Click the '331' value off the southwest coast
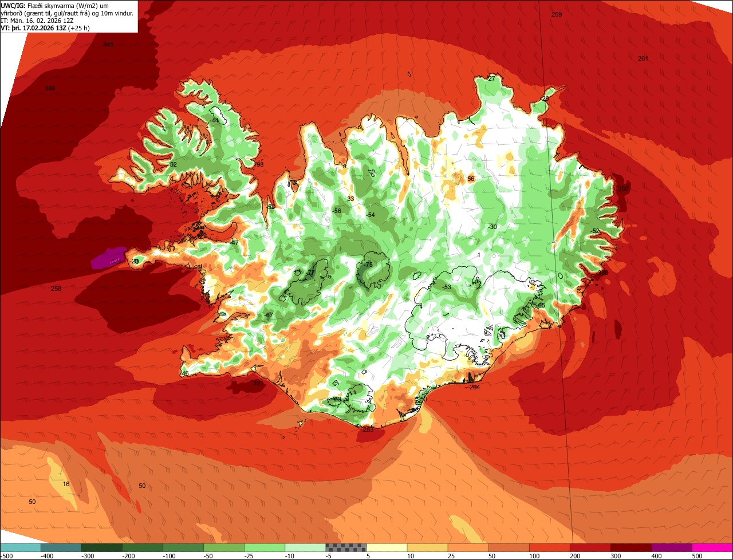This screenshot has width=733, height=560. coord(258,383)
